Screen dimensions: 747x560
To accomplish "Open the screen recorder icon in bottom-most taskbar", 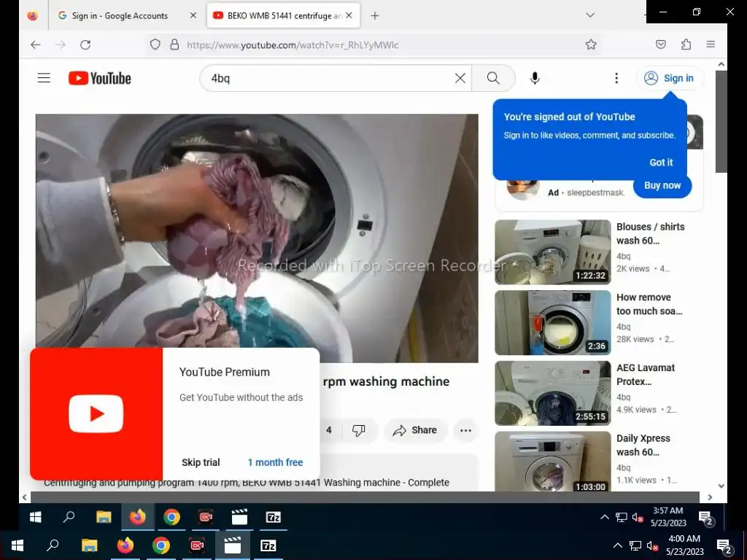I will pos(197,545).
